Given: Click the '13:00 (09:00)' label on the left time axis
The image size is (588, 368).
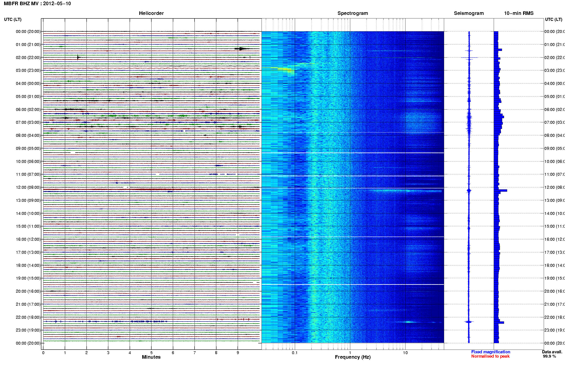Looking at the screenshot, I should coord(28,201).
